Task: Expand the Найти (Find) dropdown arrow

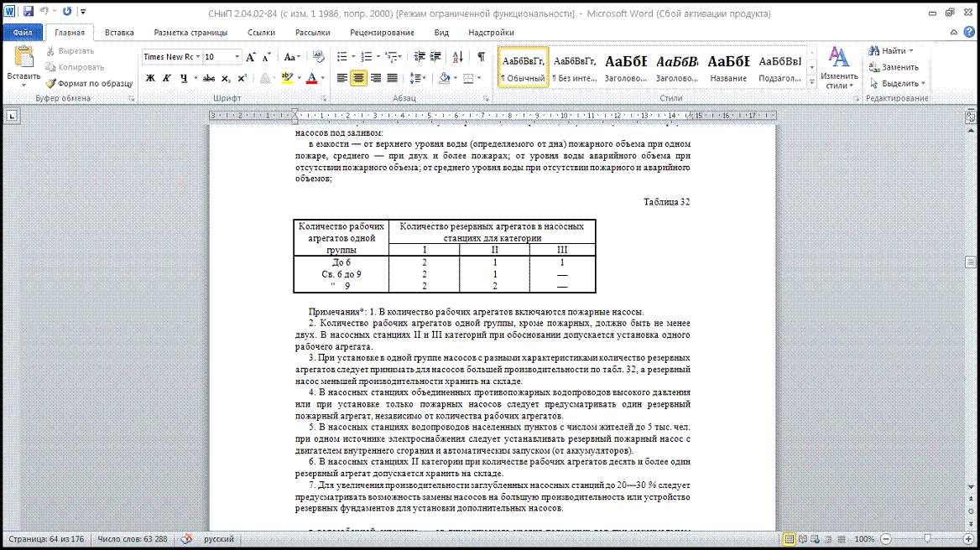Action: coord(911,51)
